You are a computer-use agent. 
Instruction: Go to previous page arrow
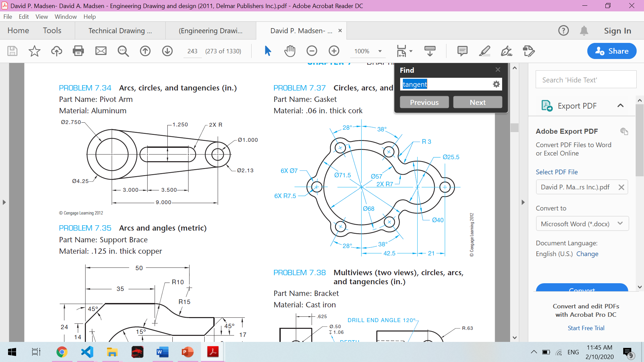pyautogui.click(x=145, y=51)
